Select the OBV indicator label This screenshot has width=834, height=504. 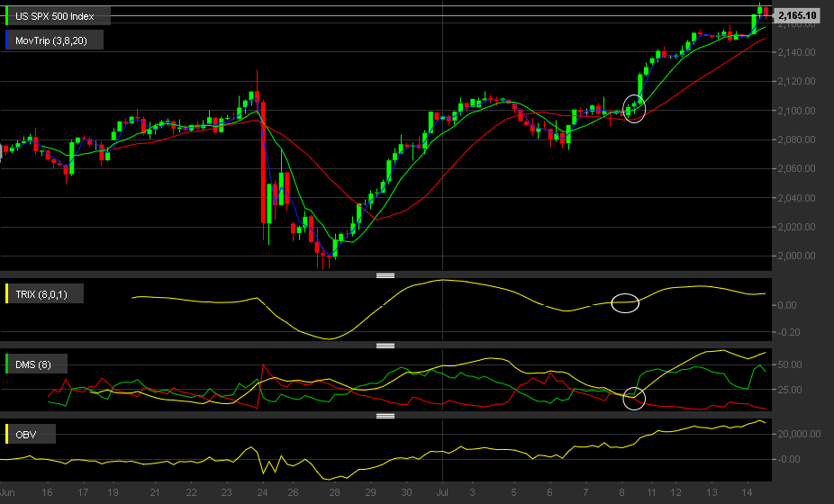tap(25, 435)
